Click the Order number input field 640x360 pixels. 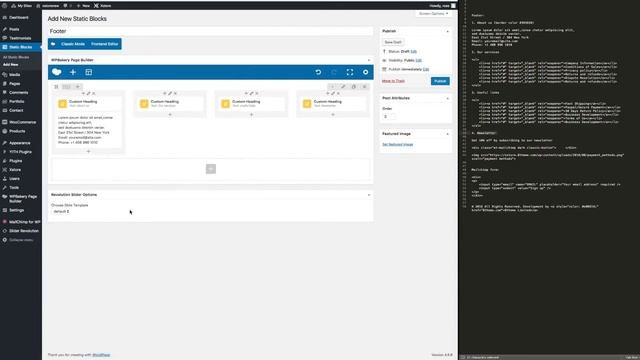coord(389,117)
